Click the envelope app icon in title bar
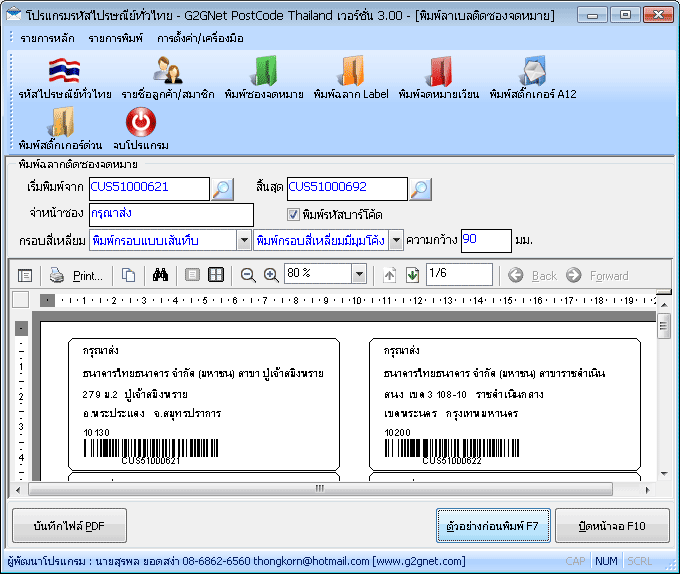This screenshot has width=680, height=574. coord(14,14)
